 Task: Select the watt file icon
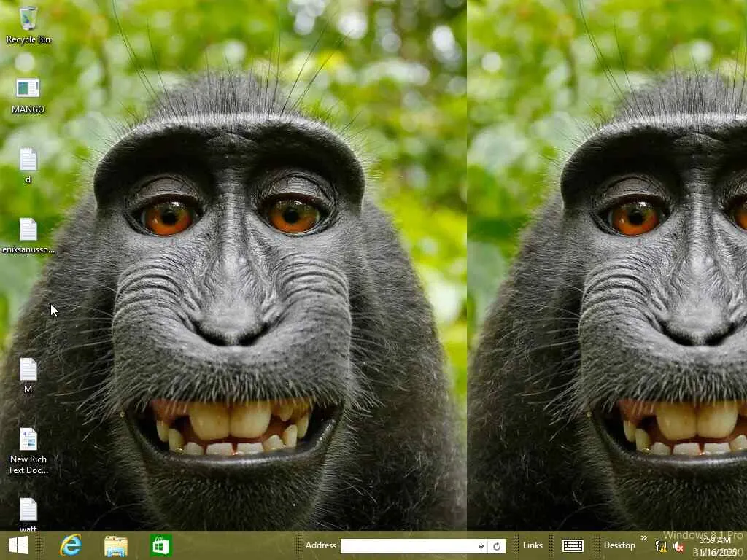pos(28,514)
